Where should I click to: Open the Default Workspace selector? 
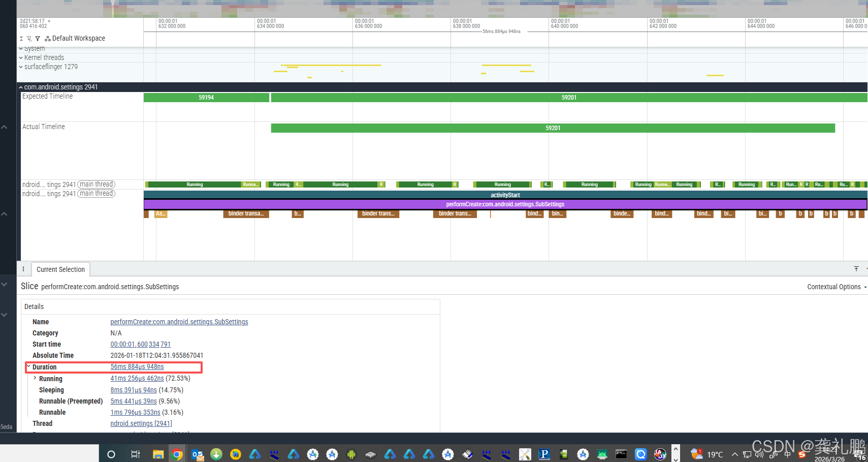75,39
